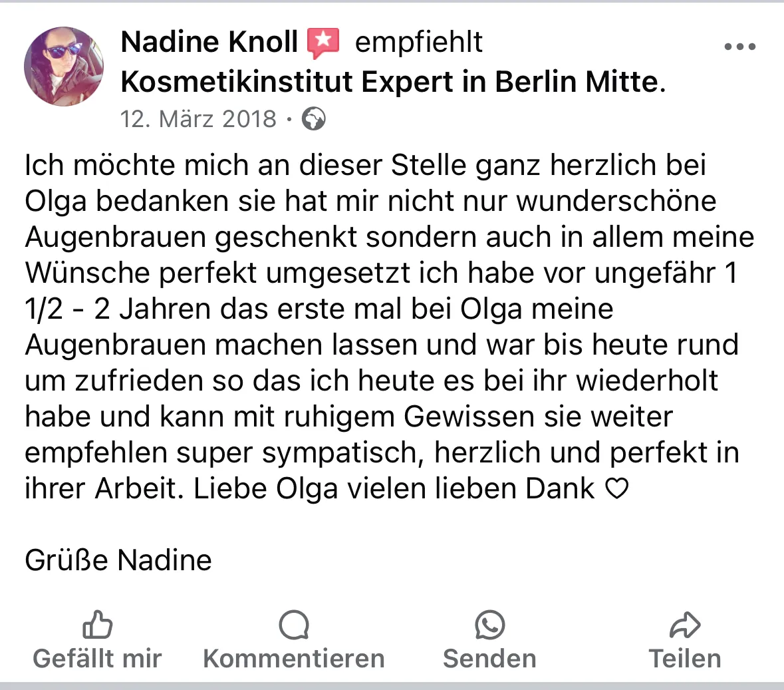Click Kommentieren to write a comment
784x690 pixels.
294,658
